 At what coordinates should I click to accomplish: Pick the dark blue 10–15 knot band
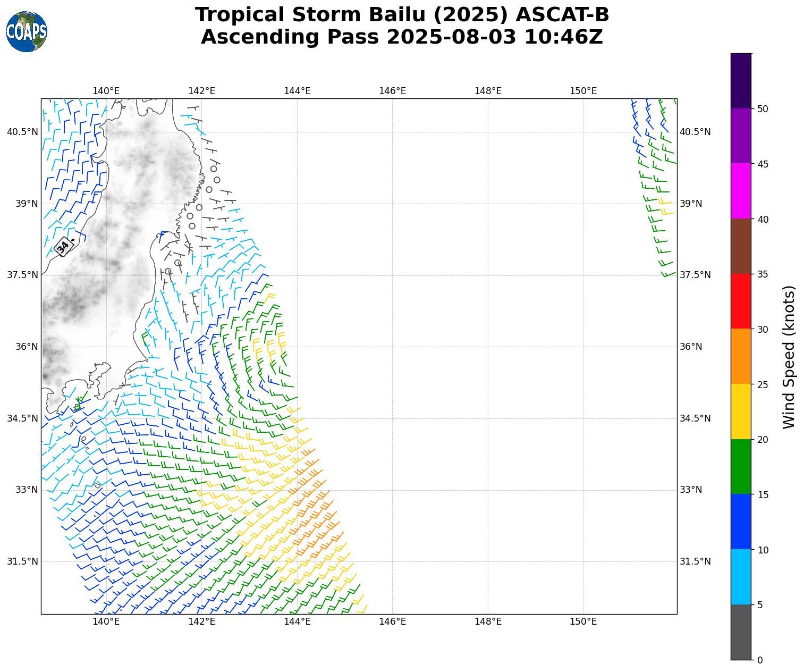pos(741,522)
